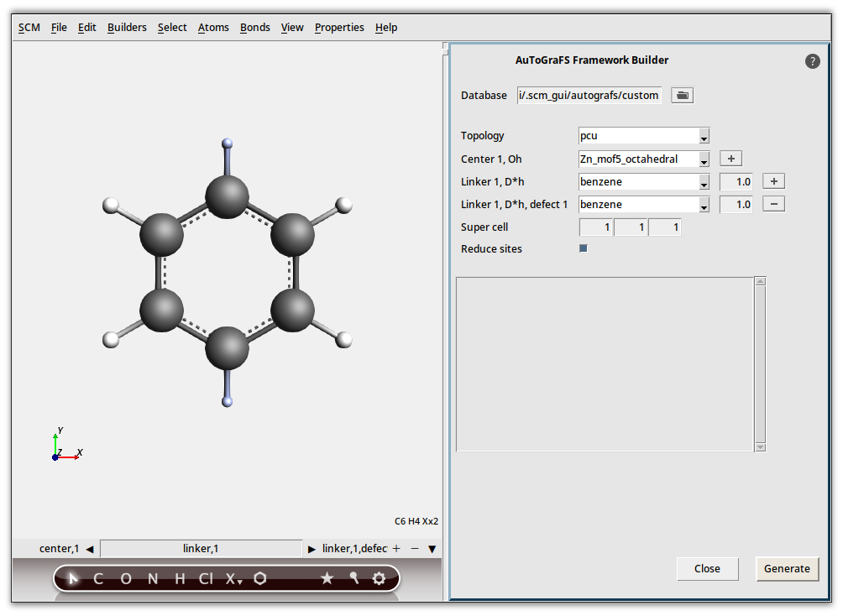The height and width of the screenshot is (616, 843).
Task: Open the gear settings tool
Action: pyautogui.click(x=379, y=578)
